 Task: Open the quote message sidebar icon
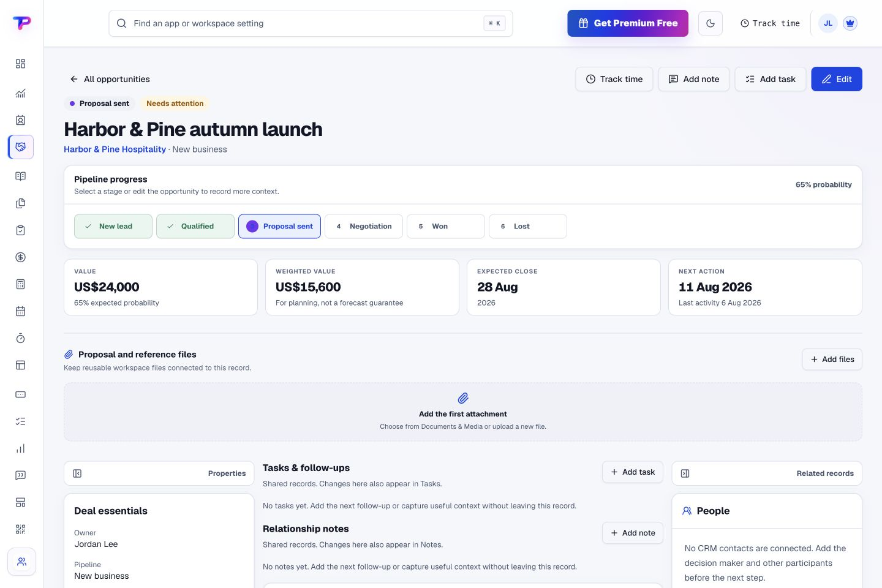tap(20, 475)
